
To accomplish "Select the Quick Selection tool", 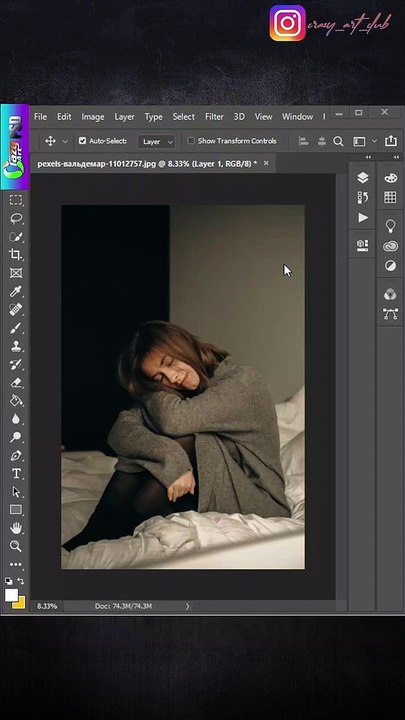I will click(x=16, y=237).
